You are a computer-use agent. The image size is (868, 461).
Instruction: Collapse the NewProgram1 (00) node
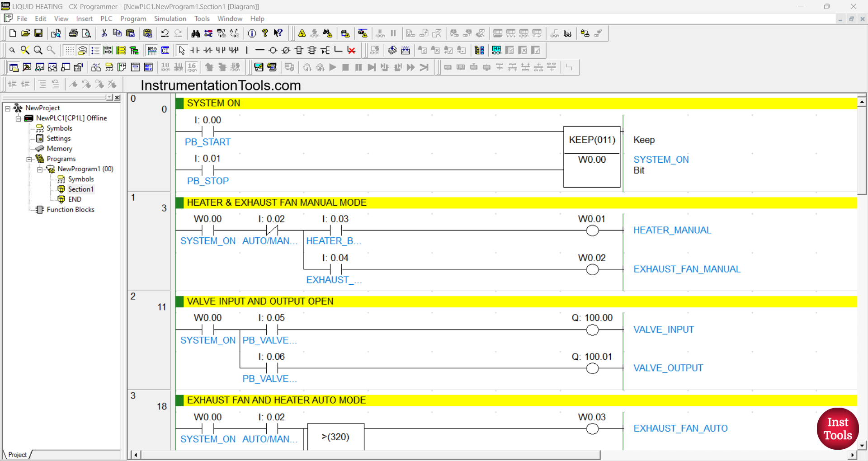point(40,169)
